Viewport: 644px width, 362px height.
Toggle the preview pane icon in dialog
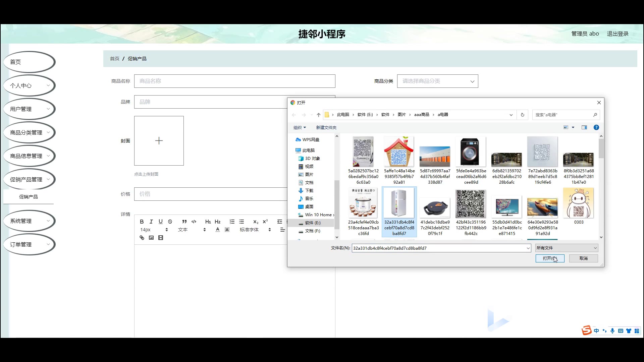584,127
